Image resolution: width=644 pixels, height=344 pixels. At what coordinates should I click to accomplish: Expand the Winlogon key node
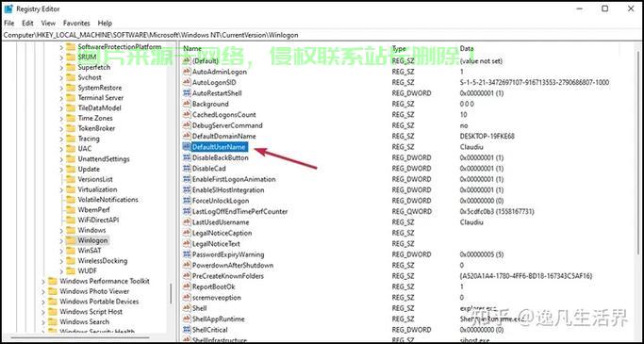61,240
